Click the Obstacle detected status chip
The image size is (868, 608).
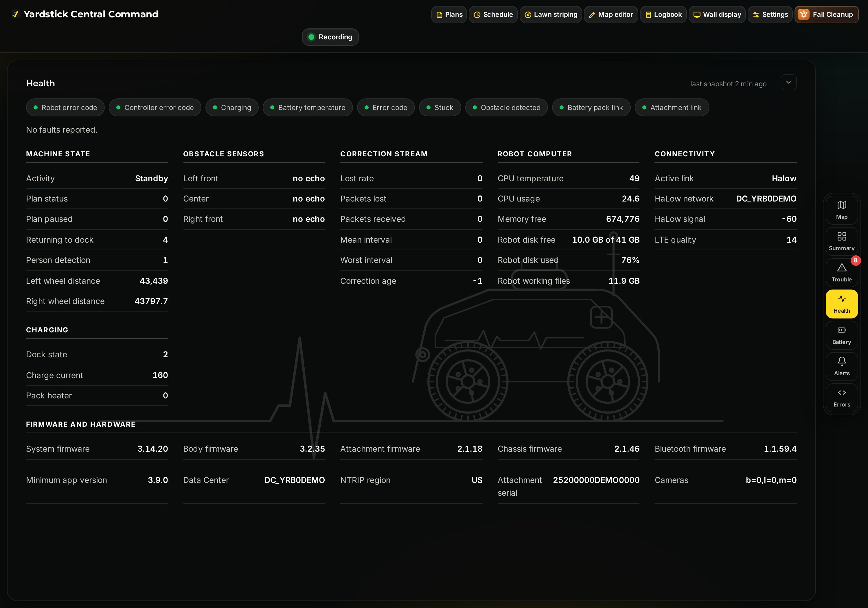click(x=506, y=107)
